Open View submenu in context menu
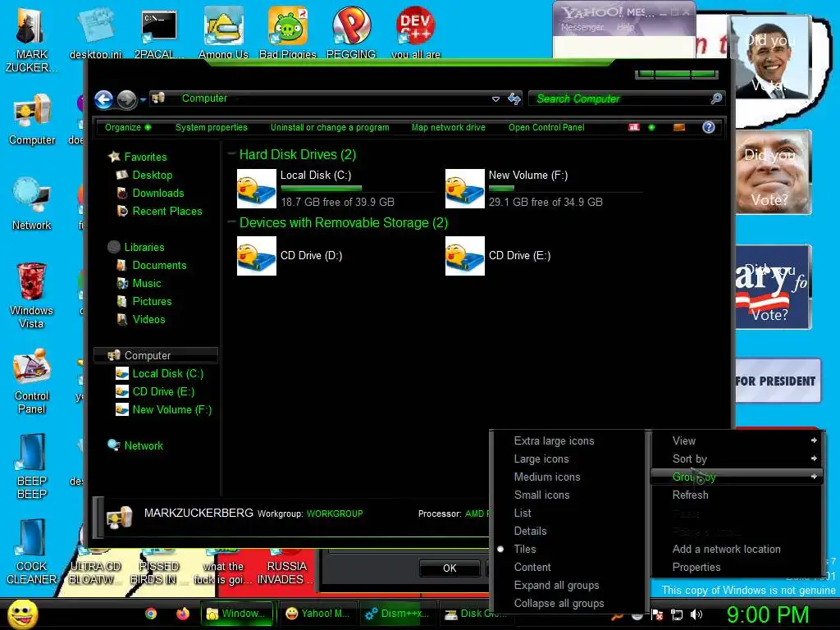 pos(736,441)
